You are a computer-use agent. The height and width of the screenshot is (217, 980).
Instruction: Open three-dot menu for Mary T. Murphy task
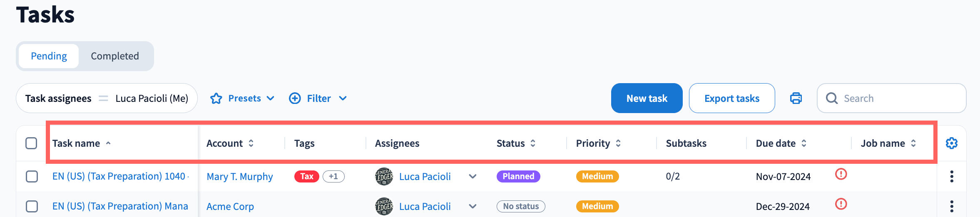[x=952, y=177]
